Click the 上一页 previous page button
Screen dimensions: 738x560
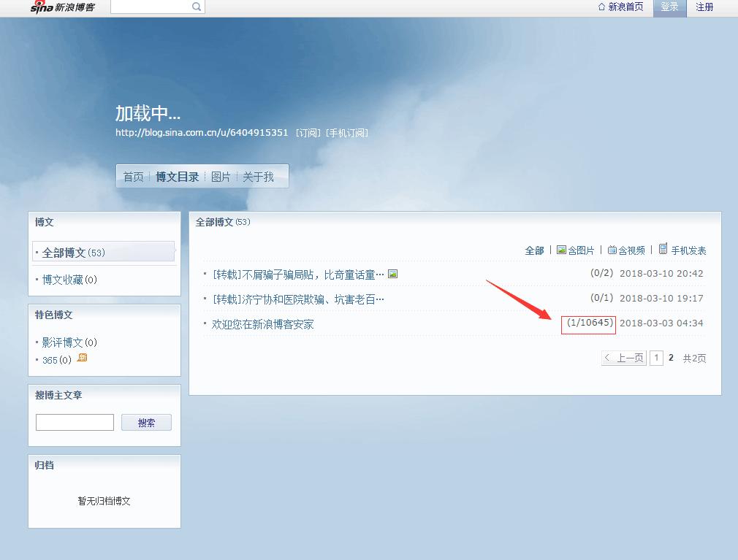[624, 358]
